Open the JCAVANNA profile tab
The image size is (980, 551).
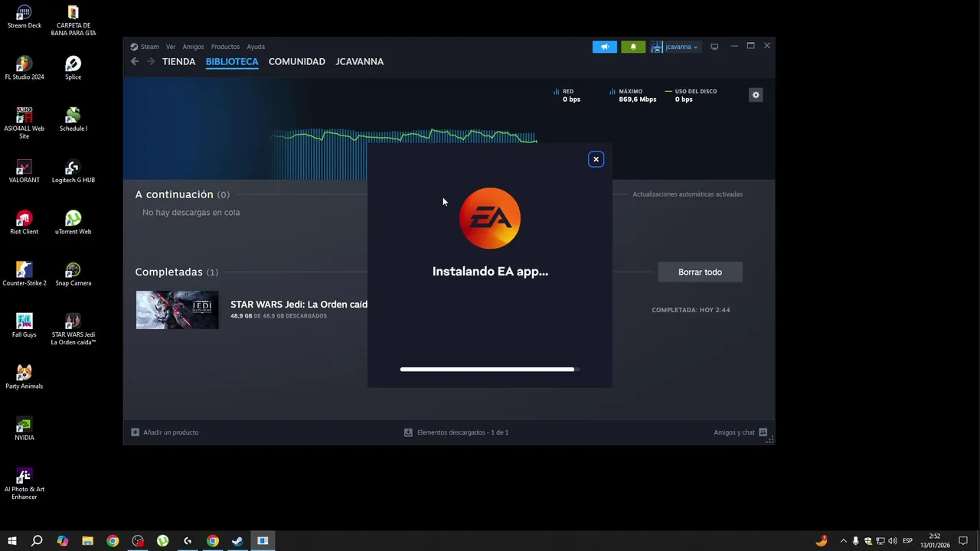point(359,61)
